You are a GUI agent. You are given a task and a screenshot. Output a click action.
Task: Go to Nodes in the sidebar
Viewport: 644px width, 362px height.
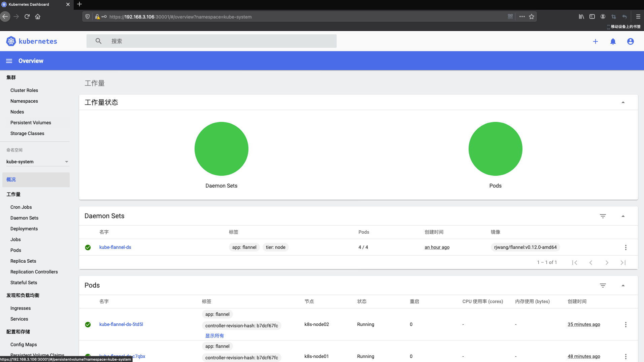17,112
